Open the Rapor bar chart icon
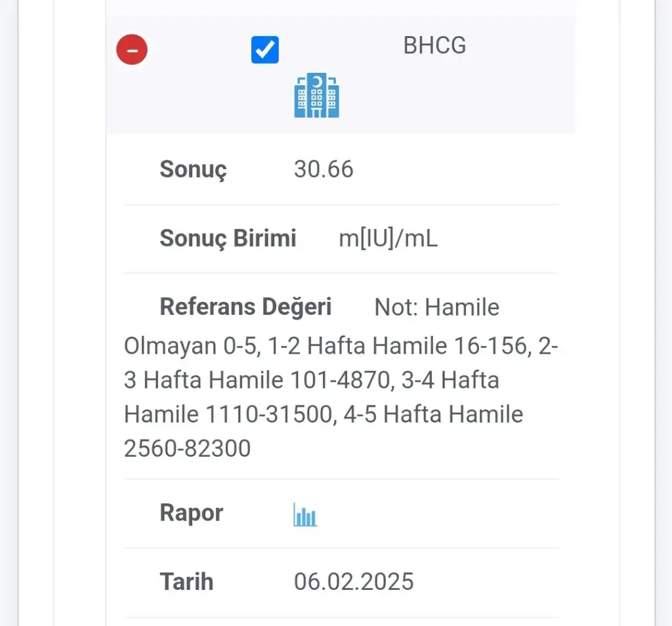The image size is (672, 626). pyautogui.click(x=305, y=514)
